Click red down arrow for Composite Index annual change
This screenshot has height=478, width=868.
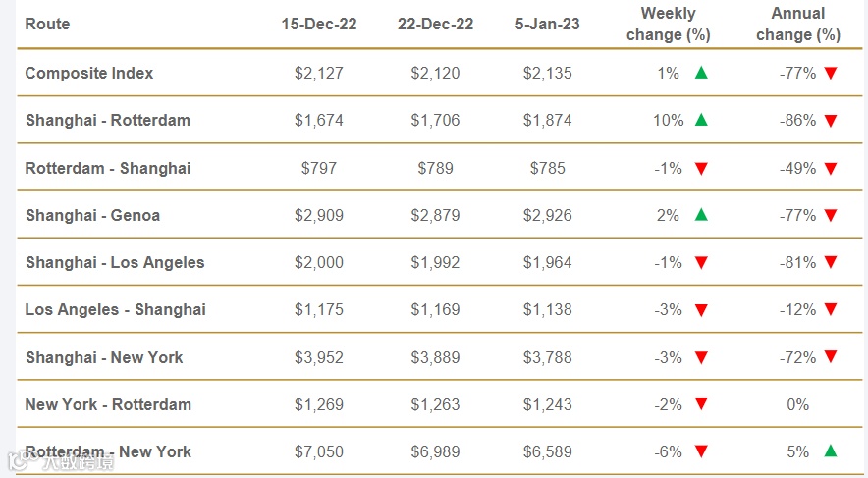pyautogui.click(x=831, y=73)
